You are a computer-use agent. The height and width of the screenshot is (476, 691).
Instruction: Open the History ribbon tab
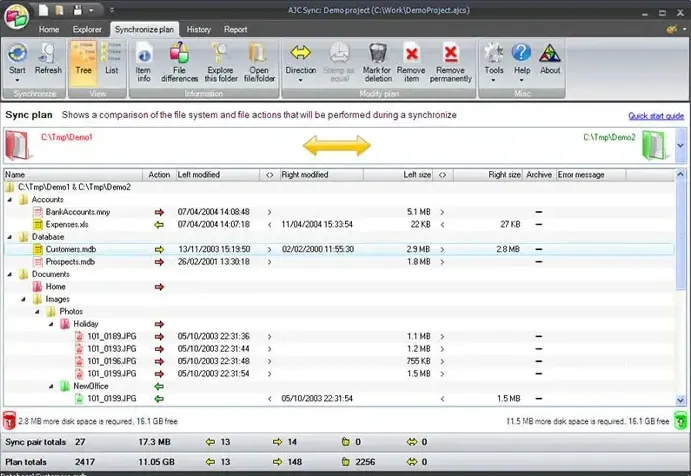coord(198,30)
